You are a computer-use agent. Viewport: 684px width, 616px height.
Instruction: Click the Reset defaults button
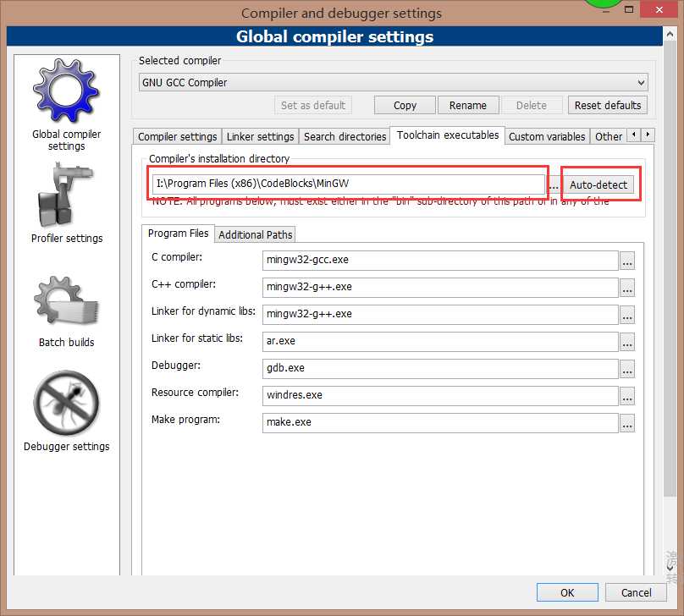608,106
